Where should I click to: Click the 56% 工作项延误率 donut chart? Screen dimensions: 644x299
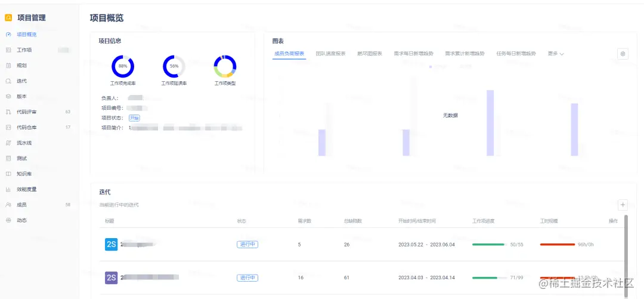coord(174,66)
